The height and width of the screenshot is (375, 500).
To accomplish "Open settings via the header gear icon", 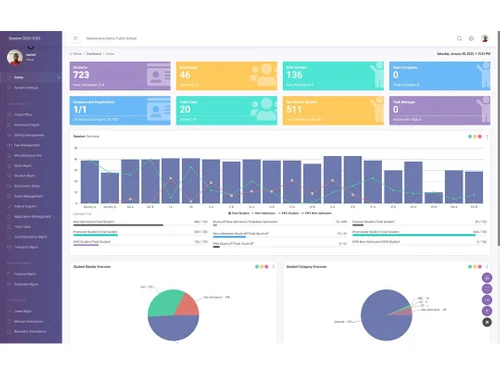I will [x=471, y=38].
